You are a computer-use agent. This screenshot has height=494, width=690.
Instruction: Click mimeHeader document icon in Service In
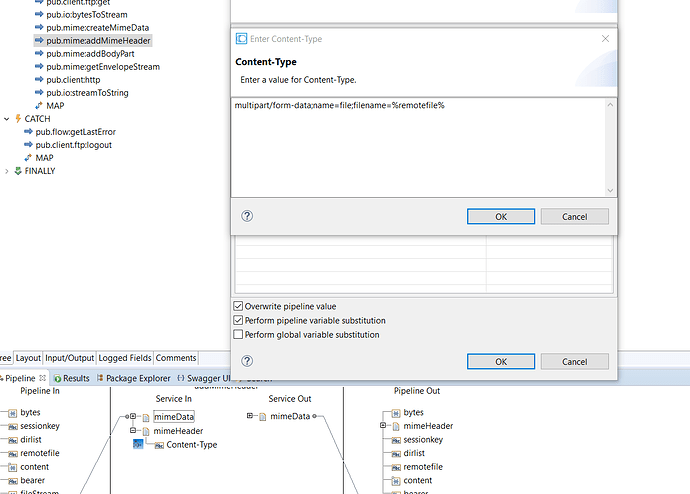146,431
